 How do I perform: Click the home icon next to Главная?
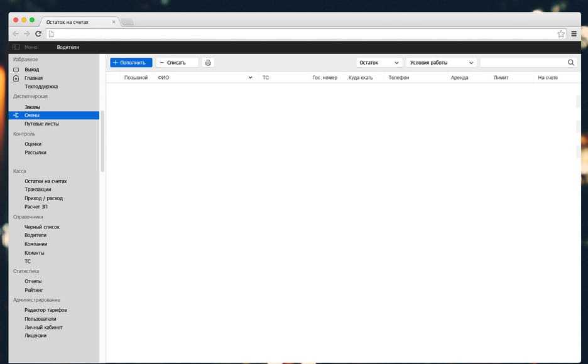tap(16, 78)
